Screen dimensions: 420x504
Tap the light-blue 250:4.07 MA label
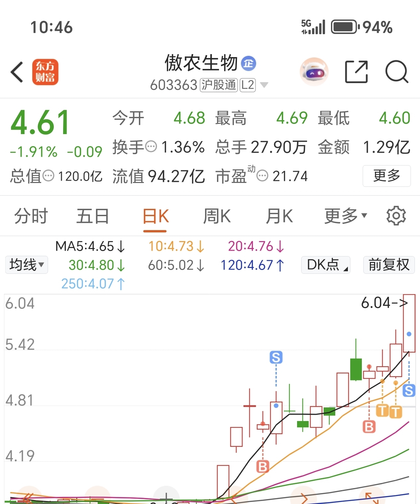93,284
